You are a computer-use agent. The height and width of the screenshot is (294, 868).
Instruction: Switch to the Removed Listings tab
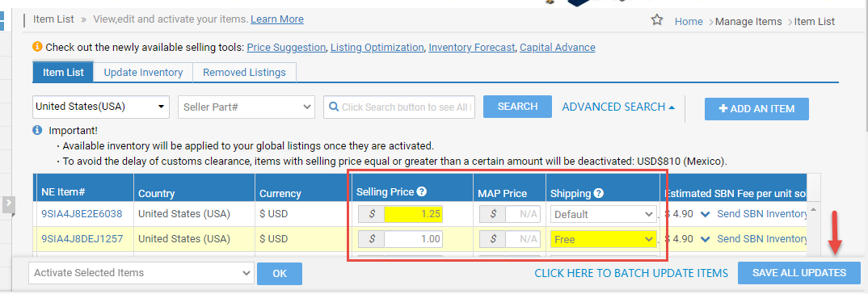(x=244, y=73)
